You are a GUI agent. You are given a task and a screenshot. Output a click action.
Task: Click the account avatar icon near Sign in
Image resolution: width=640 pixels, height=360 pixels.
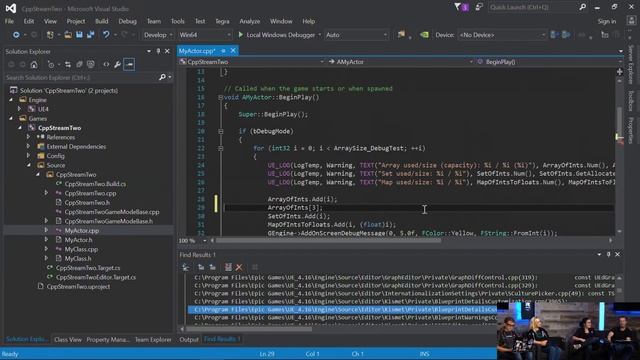[x=631, y=21]
